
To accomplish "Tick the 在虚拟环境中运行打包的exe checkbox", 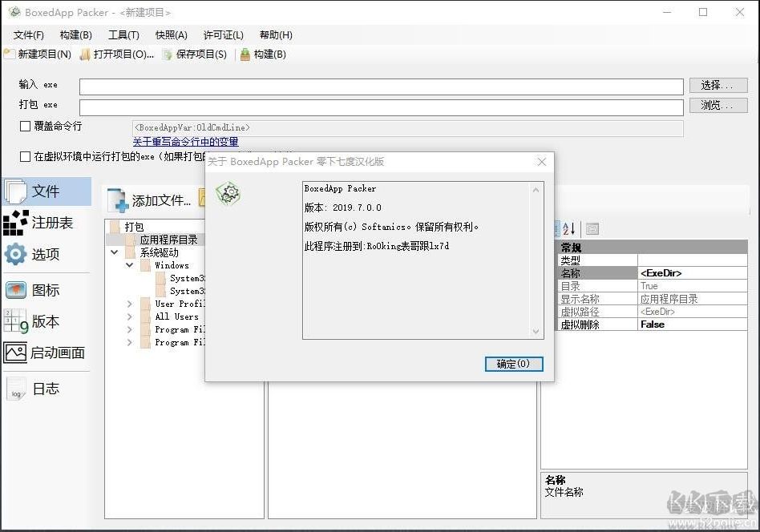I will [26, 157].
